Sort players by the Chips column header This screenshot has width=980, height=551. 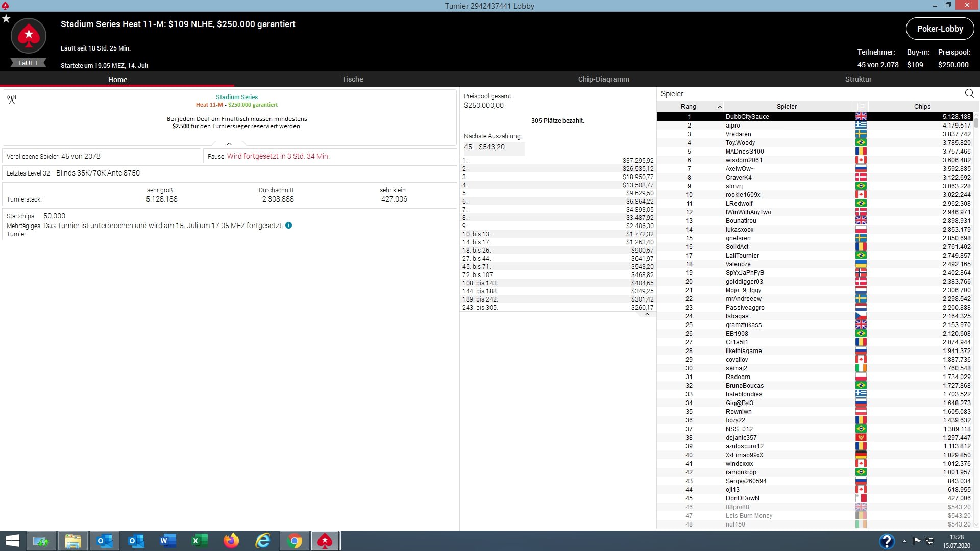(x=922, y=107)
